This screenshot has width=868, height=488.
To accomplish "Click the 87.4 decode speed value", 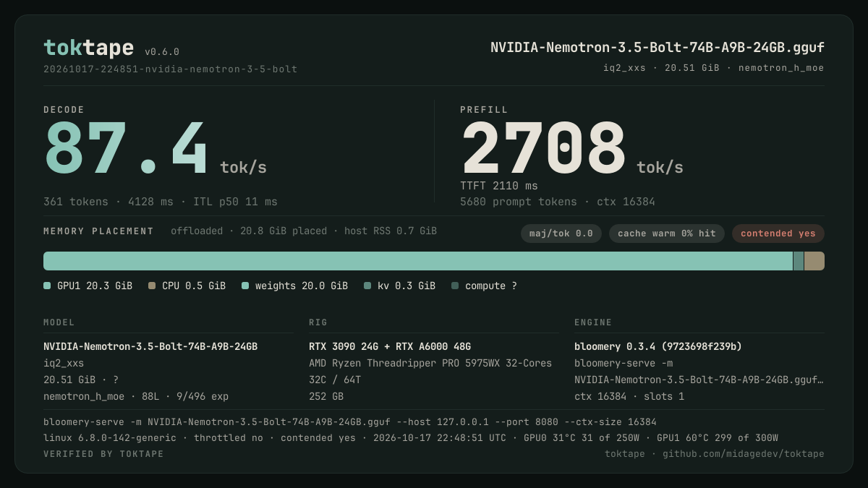I will click(126, 149).
